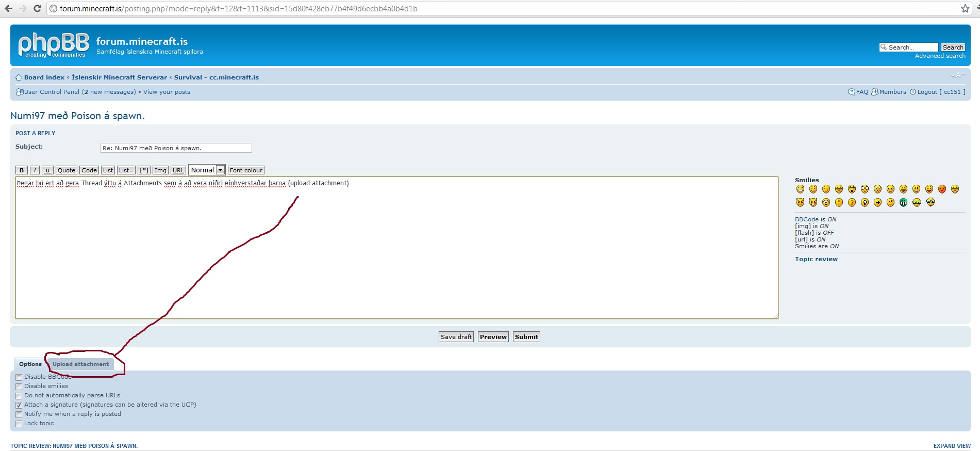Insert the light bulb idea smiley
Screen dimensions: 980x451
click(x=865, y=202)
